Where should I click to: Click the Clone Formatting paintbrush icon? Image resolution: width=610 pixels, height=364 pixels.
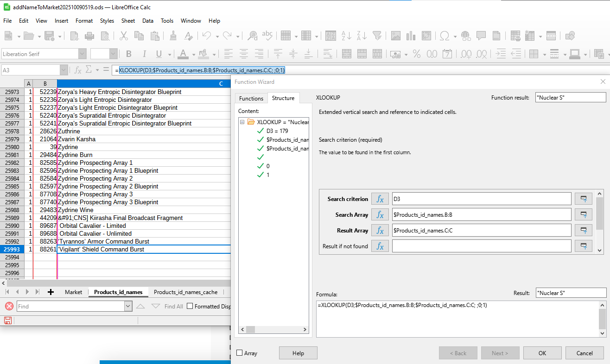click(x=173, y=36)
